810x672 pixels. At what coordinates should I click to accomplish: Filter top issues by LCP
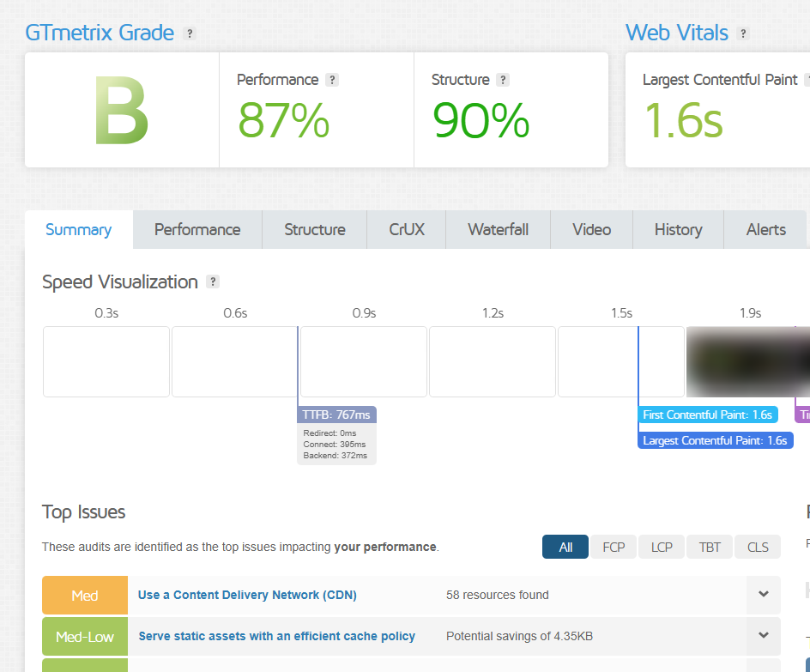click(x=662, y=547)
